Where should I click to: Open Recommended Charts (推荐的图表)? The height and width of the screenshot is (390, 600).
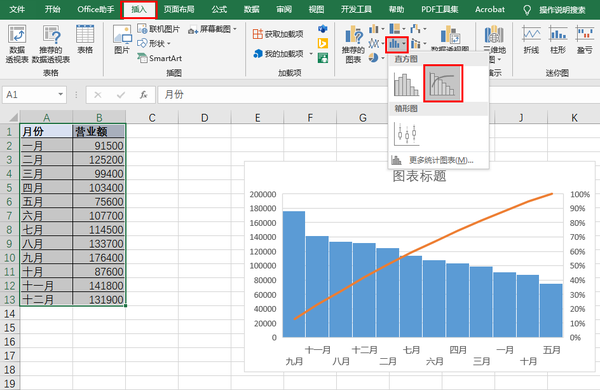tap(353, 44)
